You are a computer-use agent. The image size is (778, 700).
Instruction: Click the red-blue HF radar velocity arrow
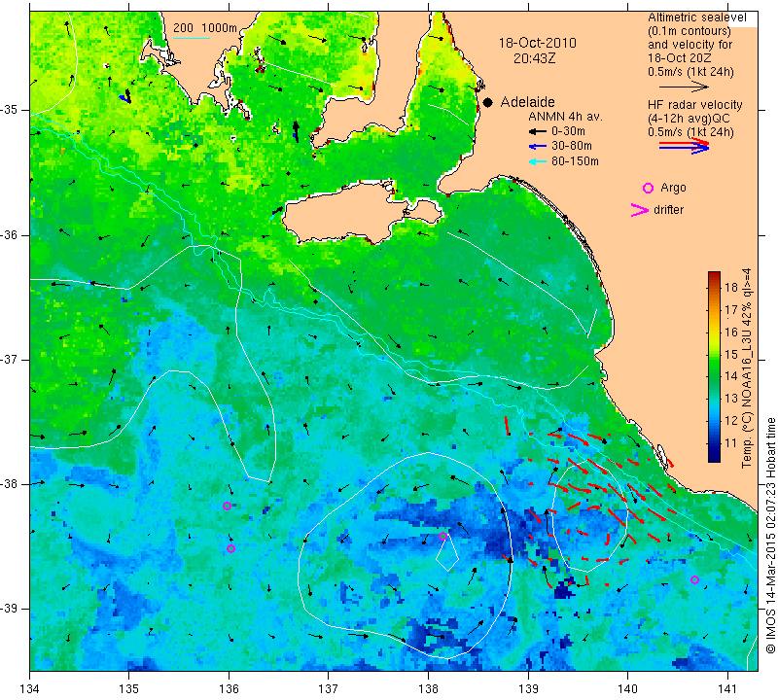click(x=684, y=146)
